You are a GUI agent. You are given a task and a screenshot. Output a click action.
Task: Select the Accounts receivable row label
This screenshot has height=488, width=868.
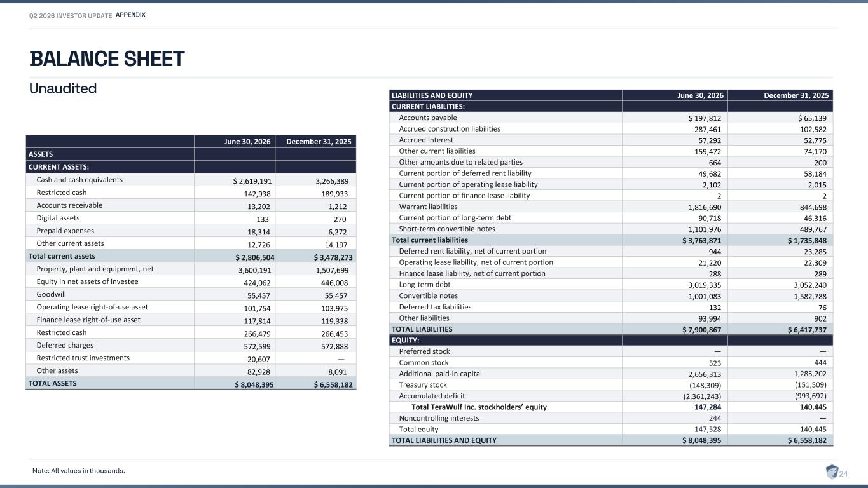69,205
